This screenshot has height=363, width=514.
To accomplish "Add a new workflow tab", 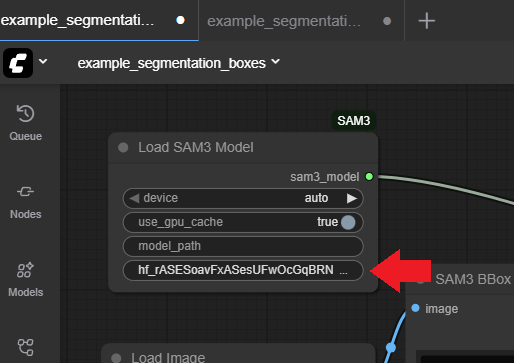I will tap(427, 21).
